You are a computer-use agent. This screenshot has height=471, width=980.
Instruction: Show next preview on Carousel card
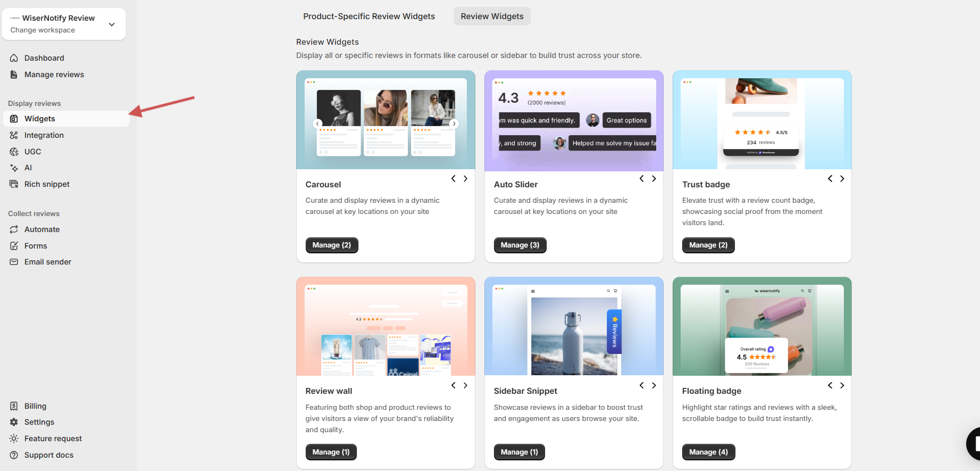[x=465, y=179]
